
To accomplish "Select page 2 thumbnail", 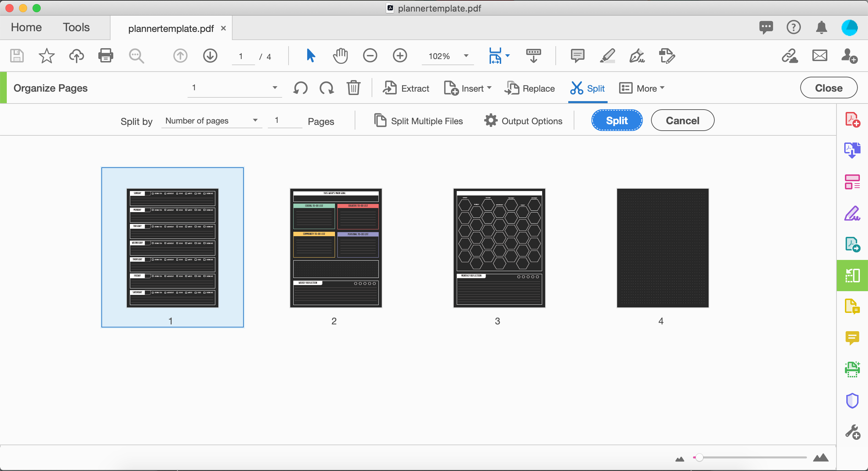I will point(336,248).
